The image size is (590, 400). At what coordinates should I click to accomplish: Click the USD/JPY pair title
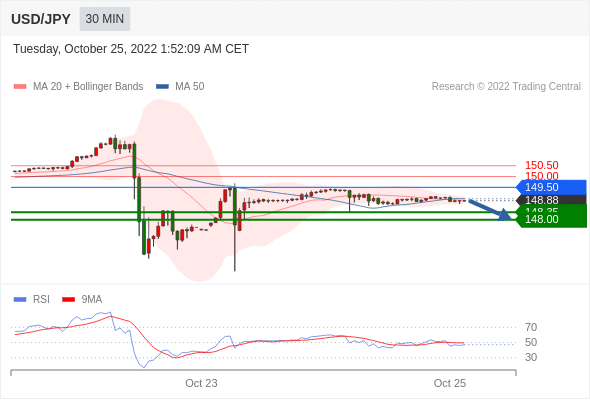click(41, 19)
